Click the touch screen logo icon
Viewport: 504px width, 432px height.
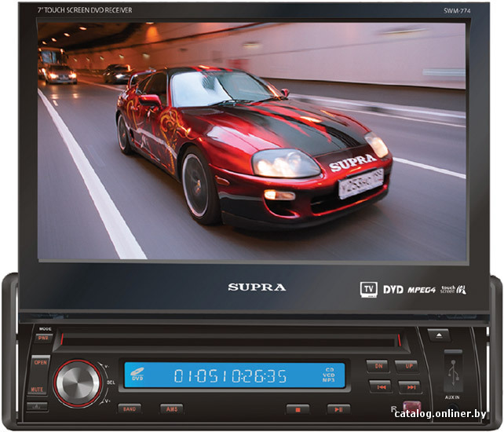pyautogui.click(x=454, y=290)
